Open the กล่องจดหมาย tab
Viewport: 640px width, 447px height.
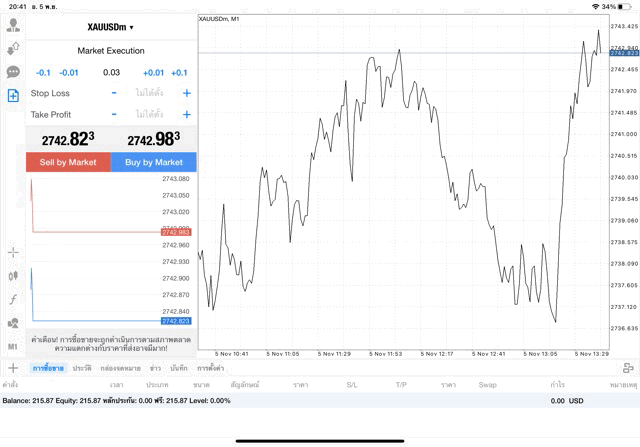coord(120,369)
